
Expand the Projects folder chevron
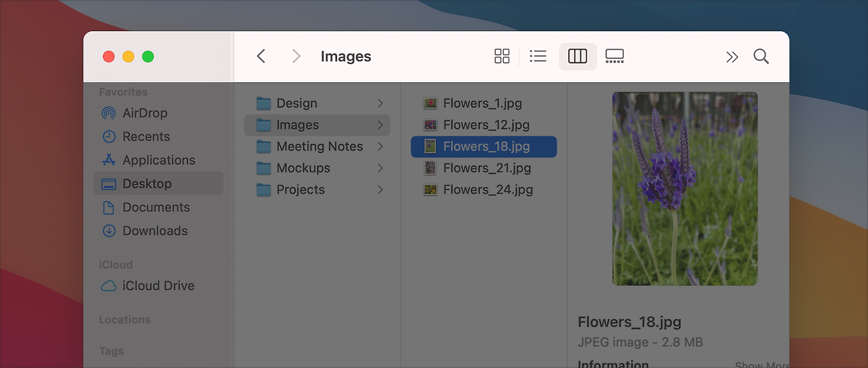pos(380,190)
